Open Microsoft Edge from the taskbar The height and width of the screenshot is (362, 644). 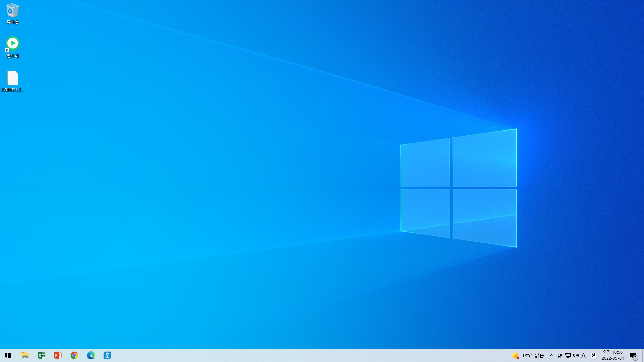tap(91, 355)
